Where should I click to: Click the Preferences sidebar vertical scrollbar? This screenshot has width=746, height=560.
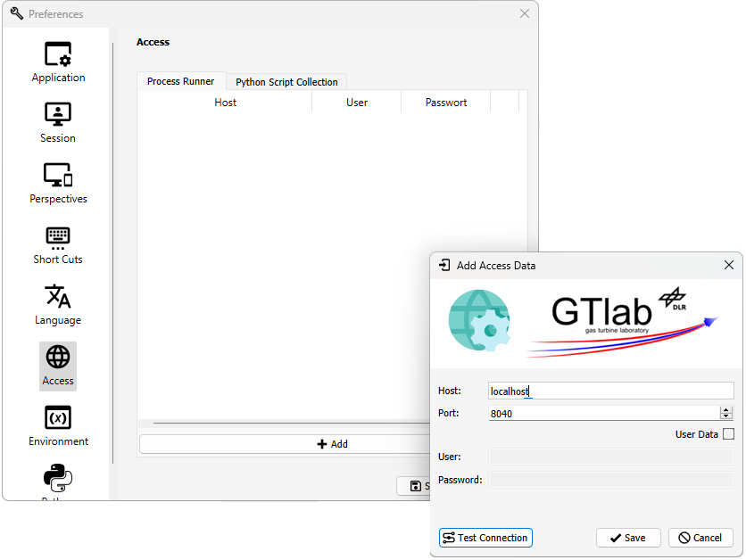tap(112, 253)
